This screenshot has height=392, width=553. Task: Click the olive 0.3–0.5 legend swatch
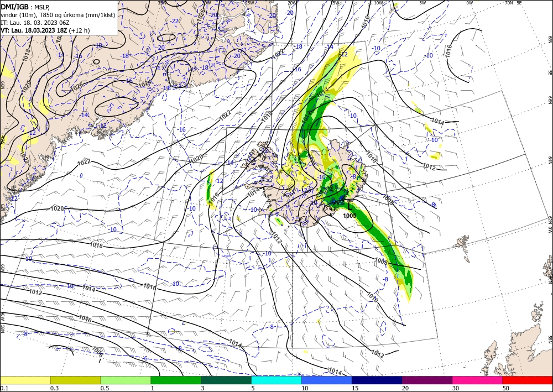[75, 380]
